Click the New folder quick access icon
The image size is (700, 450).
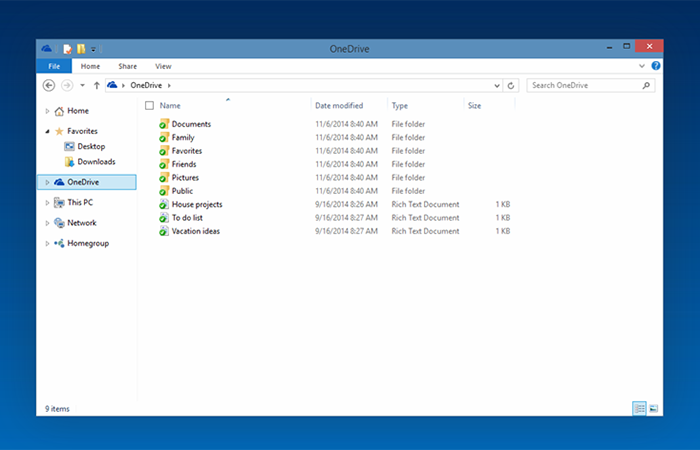pyautogui.click(x=81, y=49)
